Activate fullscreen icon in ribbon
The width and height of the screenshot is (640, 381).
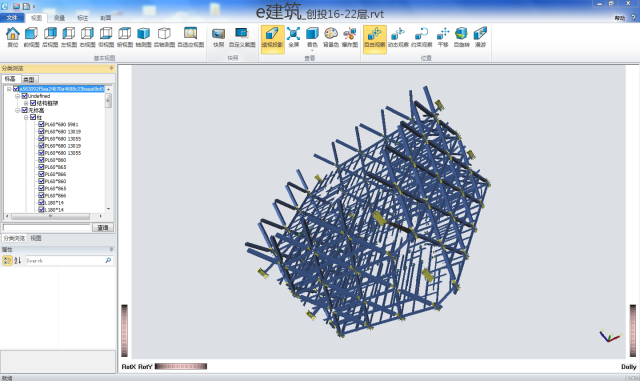click(293, 37)
